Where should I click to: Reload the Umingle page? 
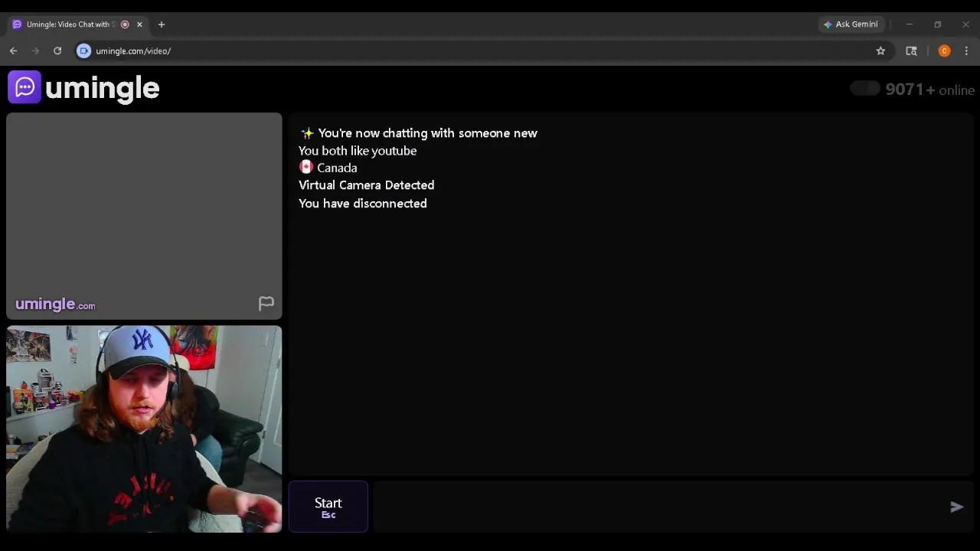[57, 51]
